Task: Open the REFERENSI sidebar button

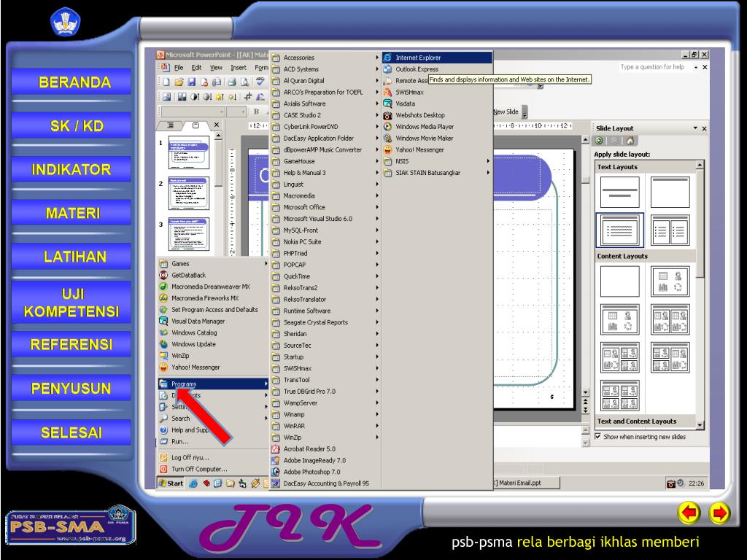Action: point(71,344)
